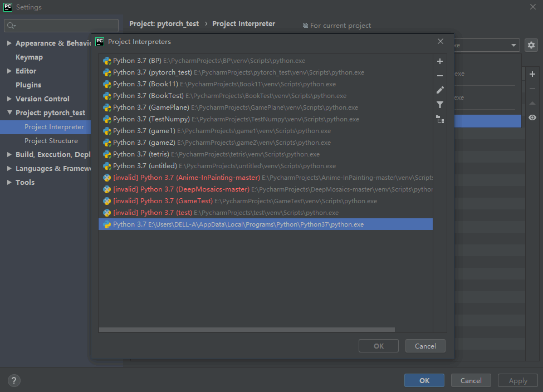This screenshot has width=543, height=392.
Task: Click the Python icon of the tetris row
Action: 107,154
